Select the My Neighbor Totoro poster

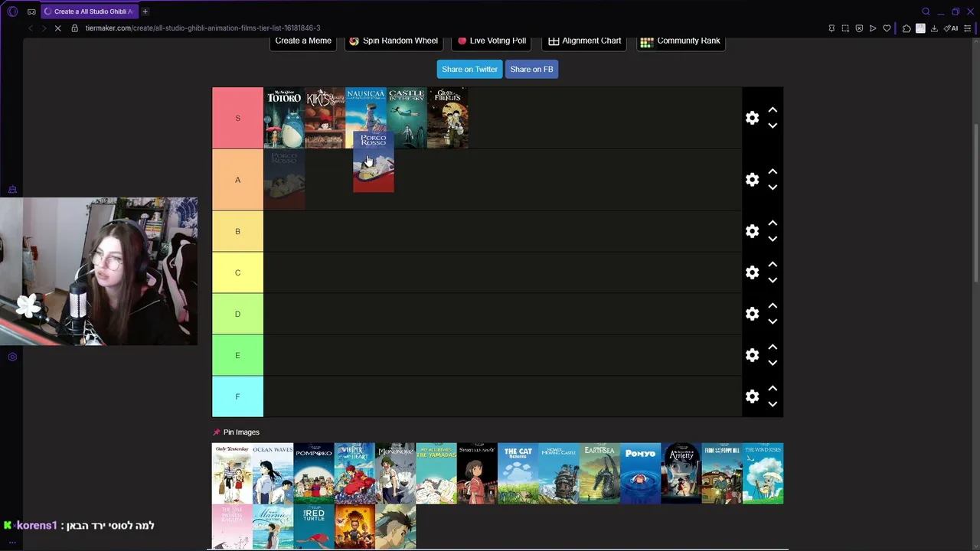pos(284,118)
